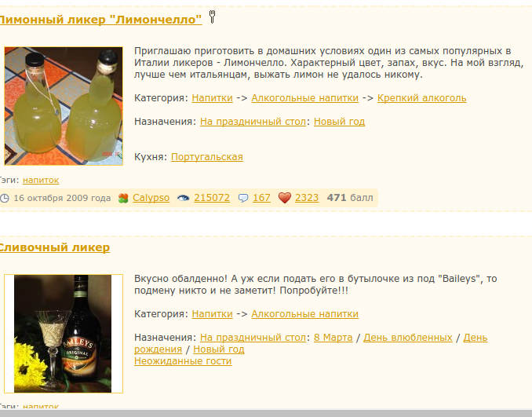Select the День влюбленных occasion link
This screenshot has height=417, width=532.
(408, 338)
